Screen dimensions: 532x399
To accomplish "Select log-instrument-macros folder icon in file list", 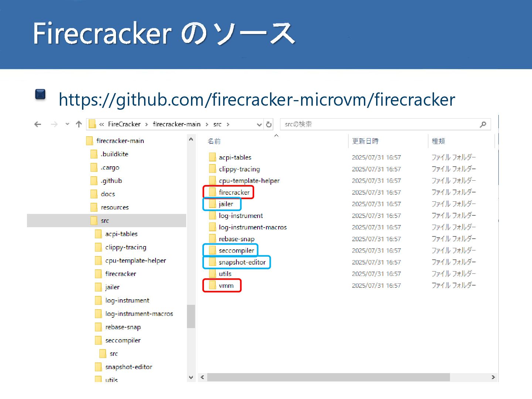I will point(212,227).
